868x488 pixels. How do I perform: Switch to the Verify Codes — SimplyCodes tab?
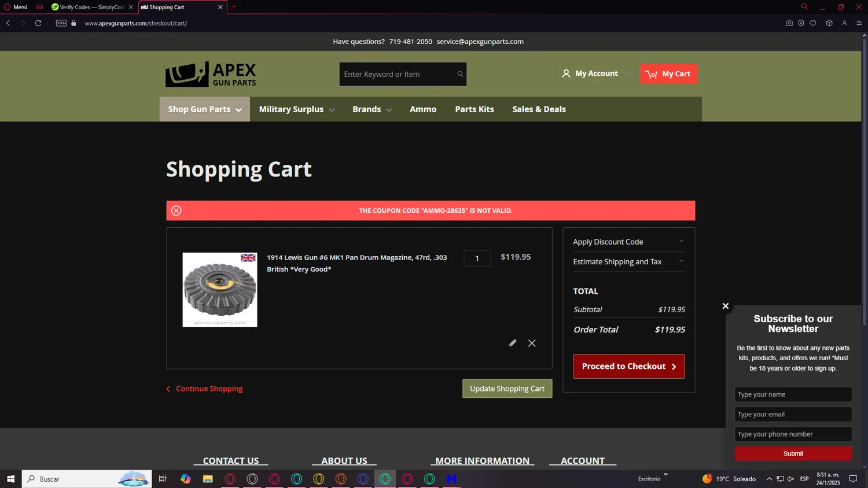[x=91, y=7]
